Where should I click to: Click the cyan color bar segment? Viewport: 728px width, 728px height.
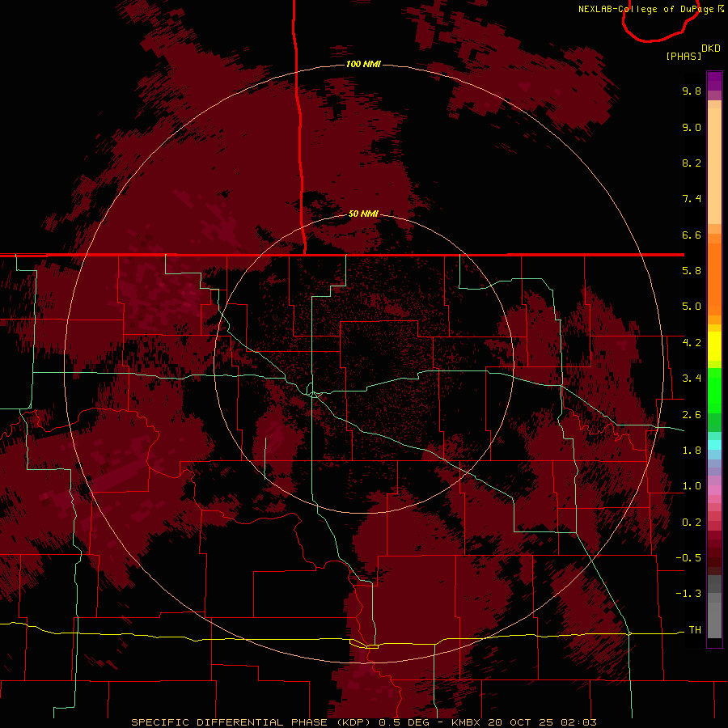point(714,445)
